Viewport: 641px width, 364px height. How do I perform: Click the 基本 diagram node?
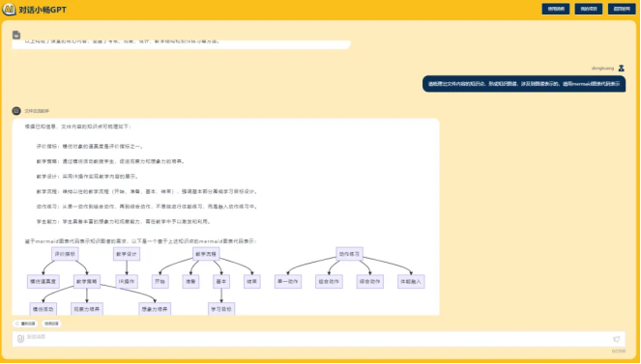[221, 281]
